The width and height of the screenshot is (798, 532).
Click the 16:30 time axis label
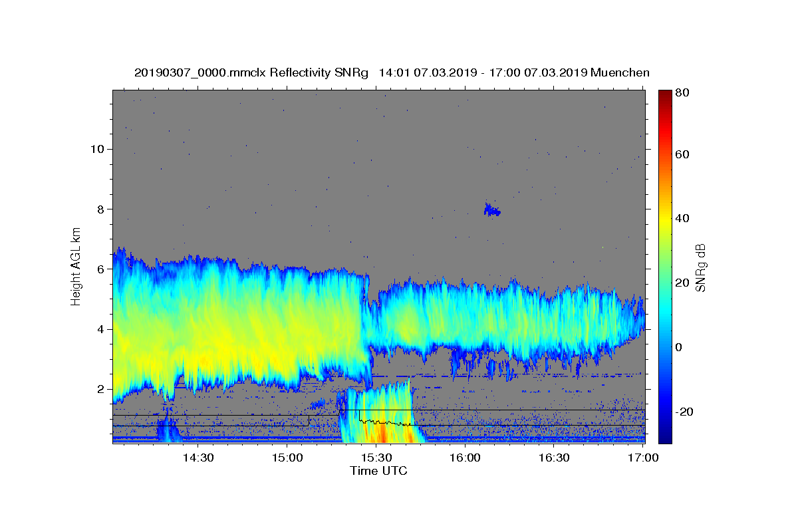coord(555,458)
